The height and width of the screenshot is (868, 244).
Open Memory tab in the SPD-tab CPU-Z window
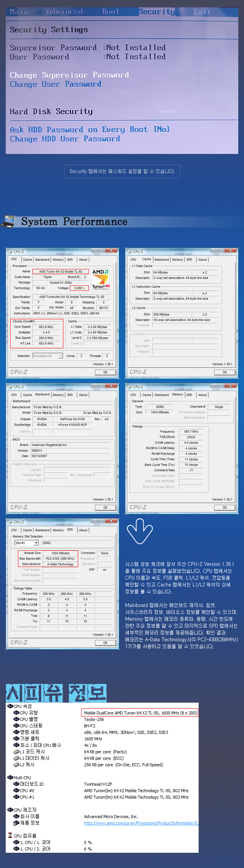tap(58, 530)
